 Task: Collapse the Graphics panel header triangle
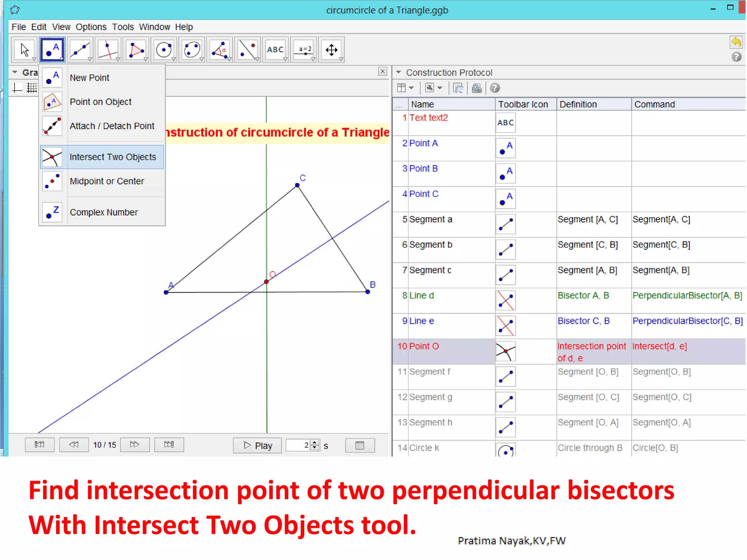pos(15,72)
